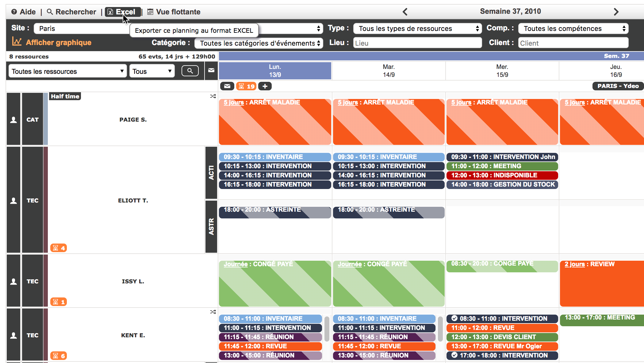Click the plus button under Monday
The image size is (644, 363).
(x=265, y=86)
